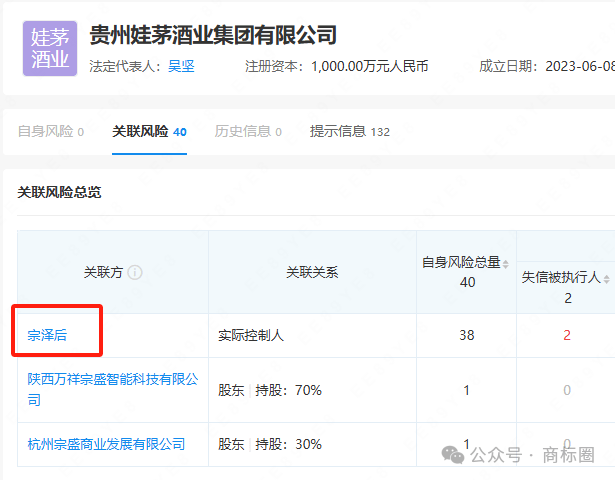Viewport: 615px width, 480px height.
Task: Click the red 2 under 失信被执行人
Action: [567, 335]
